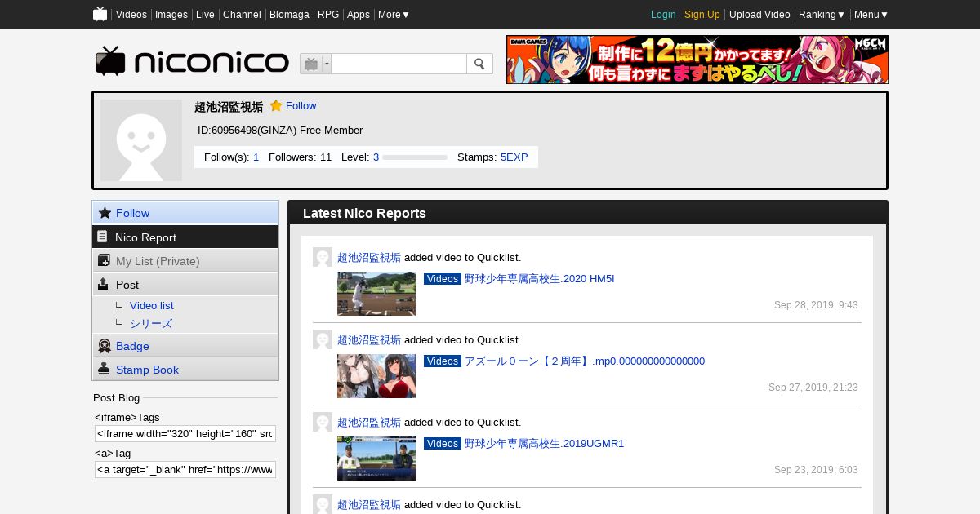Open the アズール video thumbnail
Viewport: 980px width, 514px height.
(376, 376)
